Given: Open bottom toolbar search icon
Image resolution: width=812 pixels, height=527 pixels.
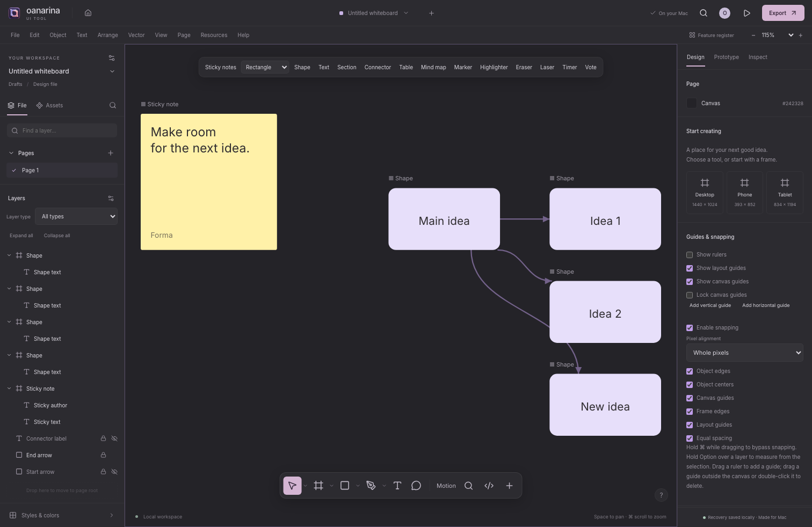Looking at the screenshot, I should point(468,486).
